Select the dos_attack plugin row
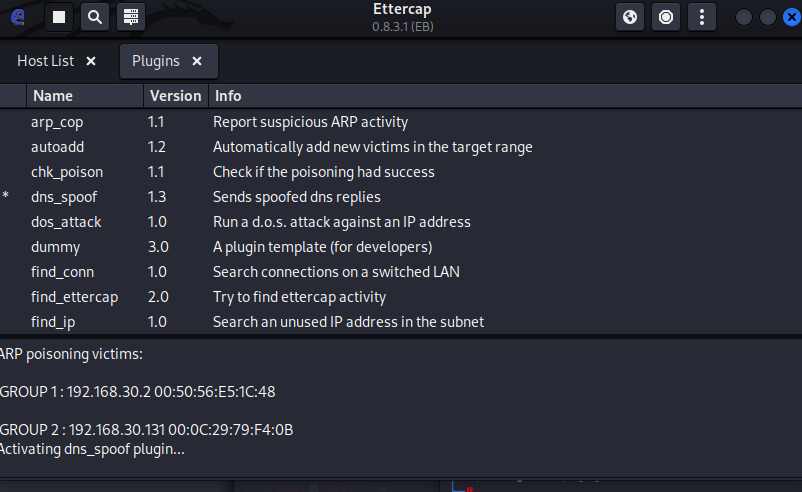The width and height of the screenshot is (802, 492). pos(66,222)
